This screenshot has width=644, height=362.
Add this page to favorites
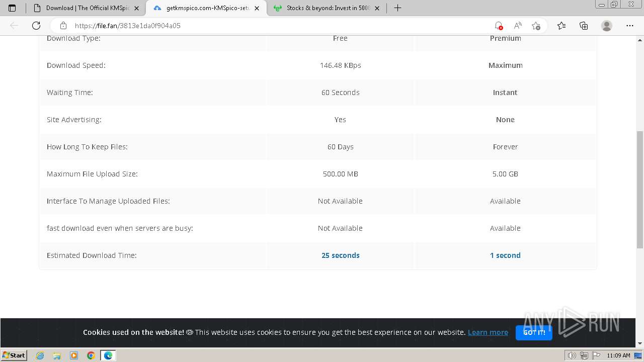point(536,26)
